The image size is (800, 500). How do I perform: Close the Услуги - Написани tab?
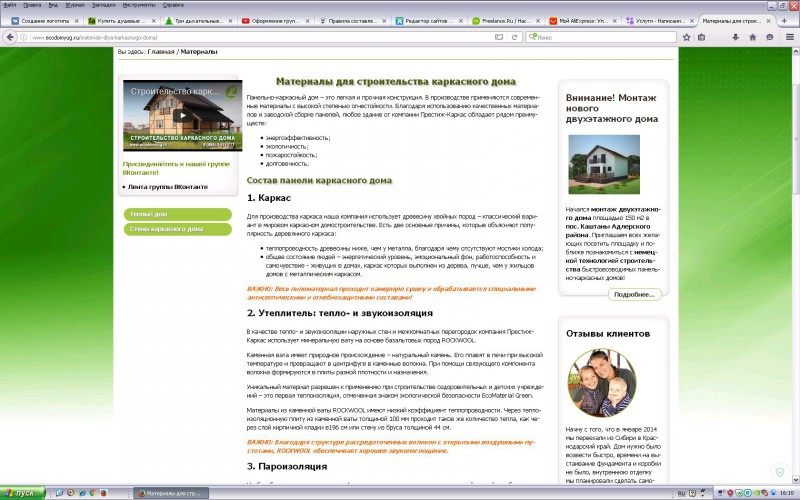pyautogui.click(x=692, y=21)
